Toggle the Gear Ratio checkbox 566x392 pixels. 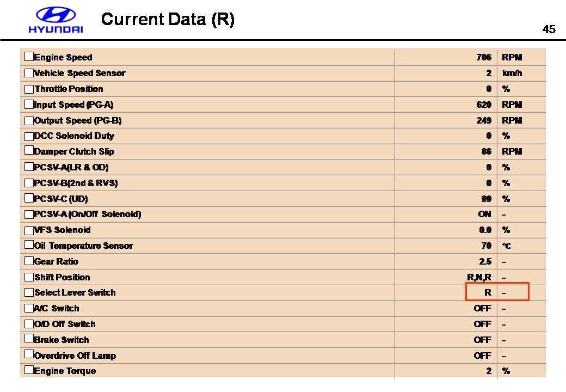(x=29, y=261)
